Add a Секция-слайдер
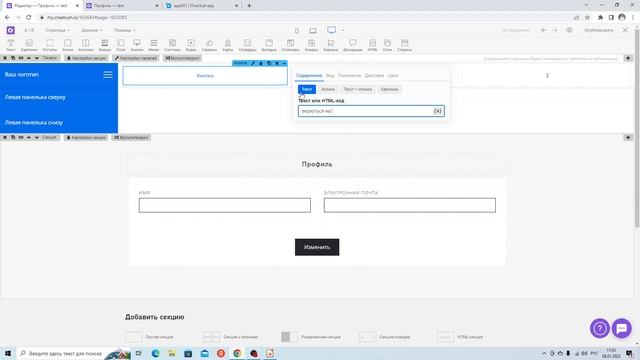This screenshot has height=360, width=640. tap(385, 337)
